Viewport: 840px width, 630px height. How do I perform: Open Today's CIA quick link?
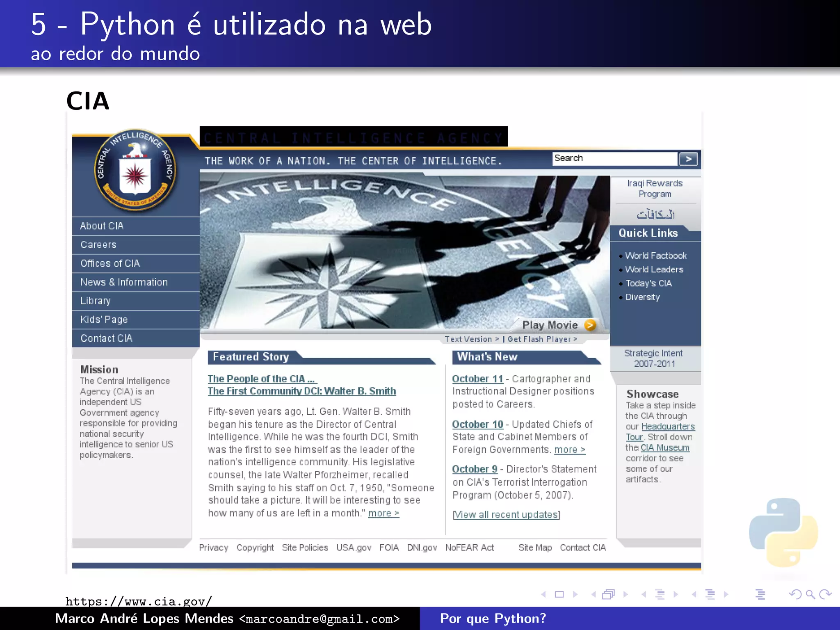coord(648,284)
